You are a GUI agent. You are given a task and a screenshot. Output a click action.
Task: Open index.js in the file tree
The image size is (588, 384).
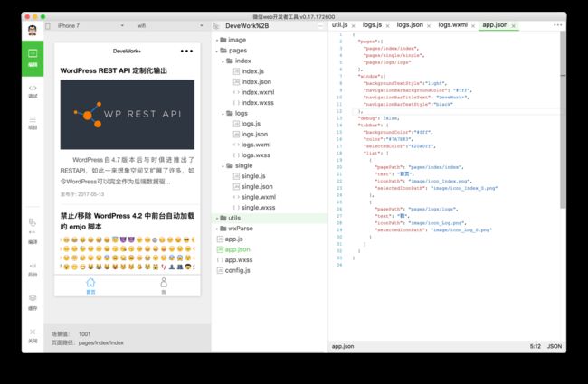tap(249, 71)
